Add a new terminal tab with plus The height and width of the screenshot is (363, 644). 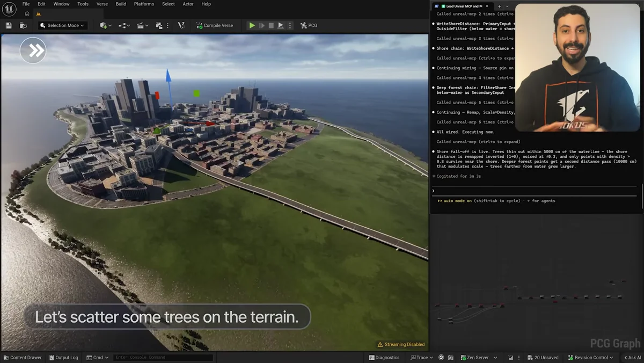click(499, 6)
